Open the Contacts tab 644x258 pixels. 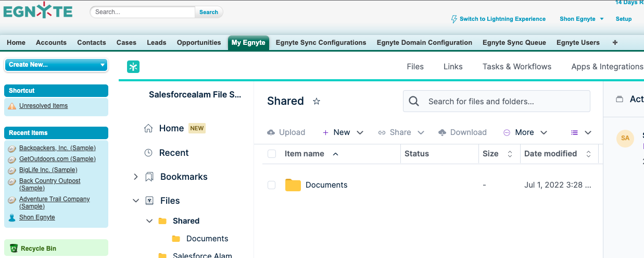92,43
